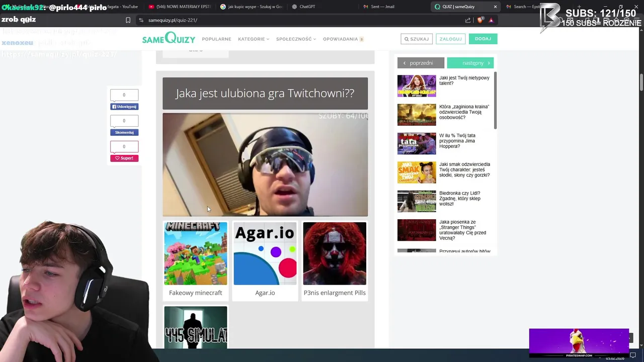Select the Agar.io answer image
Image resolution: width=644 pixels, height=362 pixels.
click(x=265, y=253)
